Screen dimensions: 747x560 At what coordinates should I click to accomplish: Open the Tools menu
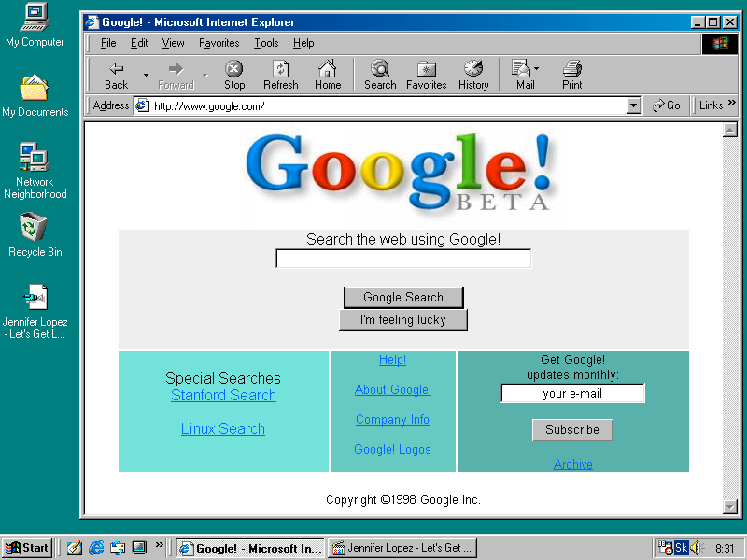tap(266, 43)
